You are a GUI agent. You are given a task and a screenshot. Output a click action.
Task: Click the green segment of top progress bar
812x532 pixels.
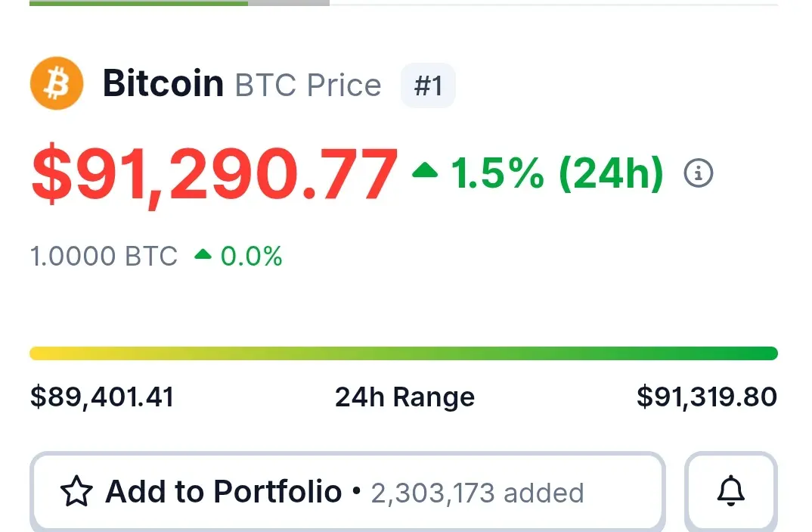click(139, 3)
